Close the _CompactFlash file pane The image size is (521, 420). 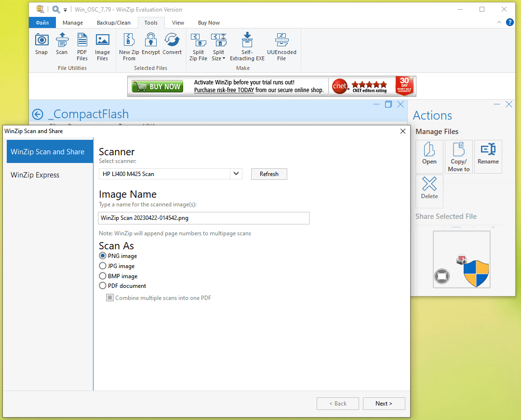(x=401, y=105)
